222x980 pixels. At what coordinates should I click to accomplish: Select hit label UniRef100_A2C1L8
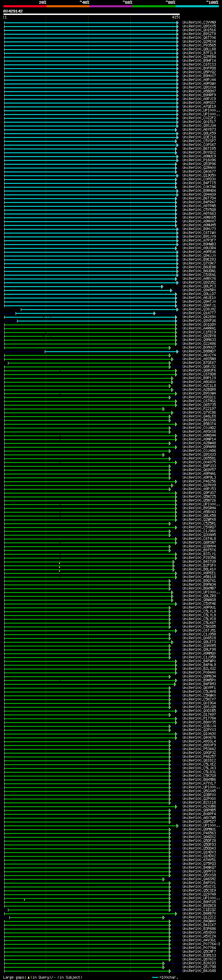click(x=199, y=386)
